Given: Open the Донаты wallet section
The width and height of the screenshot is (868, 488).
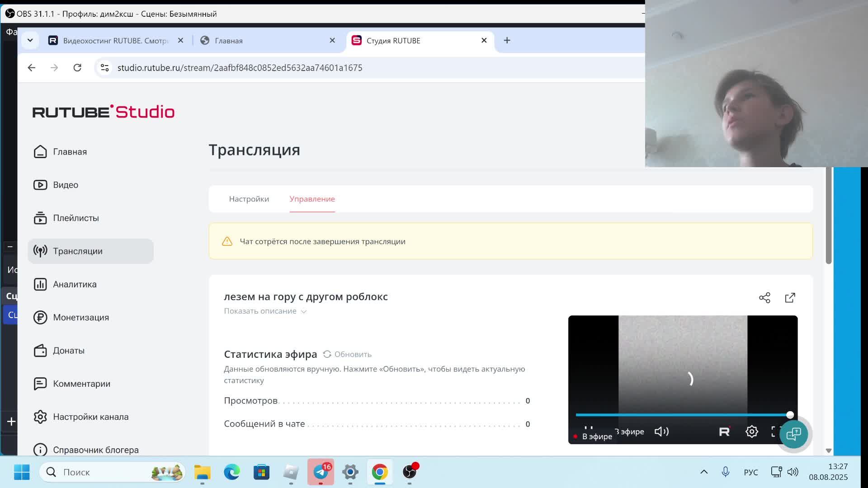Looking at the screenshot, I should coord(68,351).
